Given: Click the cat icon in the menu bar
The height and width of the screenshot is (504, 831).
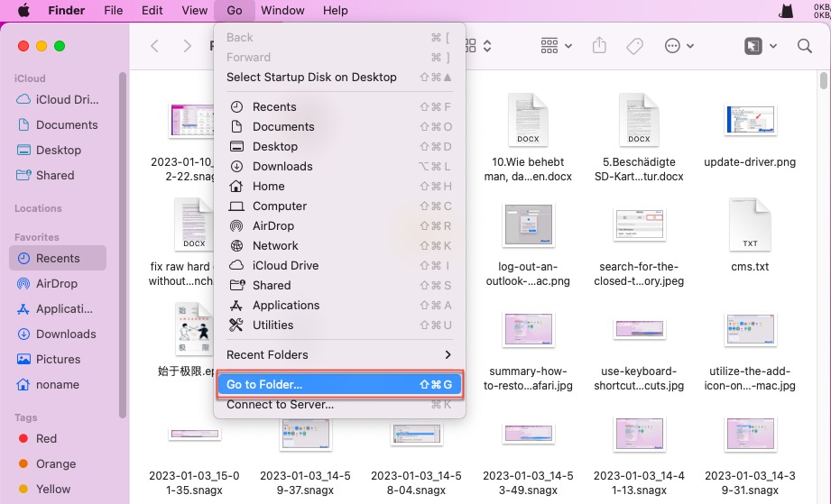Looking at the screenshot, I should (x=787, y=11).
